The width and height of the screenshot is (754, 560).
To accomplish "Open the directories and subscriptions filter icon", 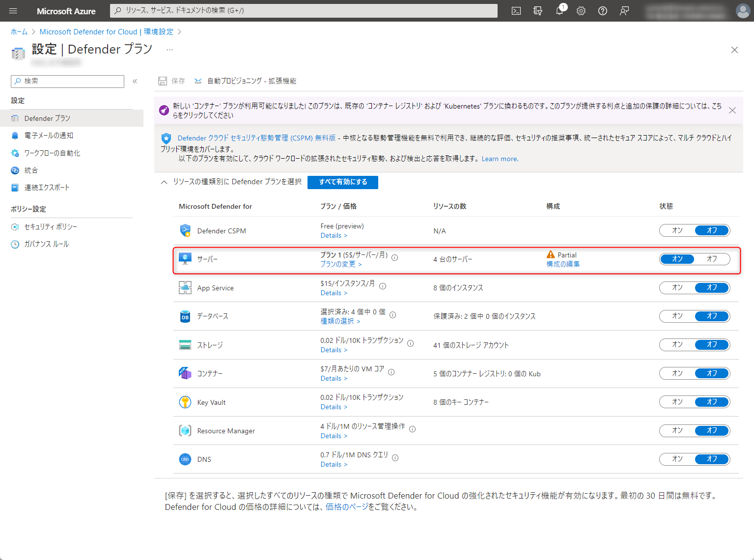I will click(538, 11).
